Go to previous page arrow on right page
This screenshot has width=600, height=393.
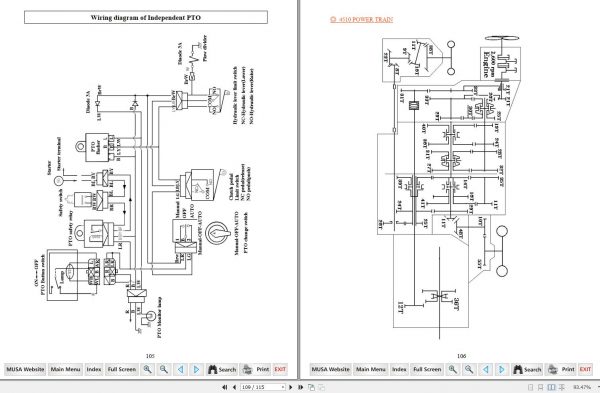[486, 369]
